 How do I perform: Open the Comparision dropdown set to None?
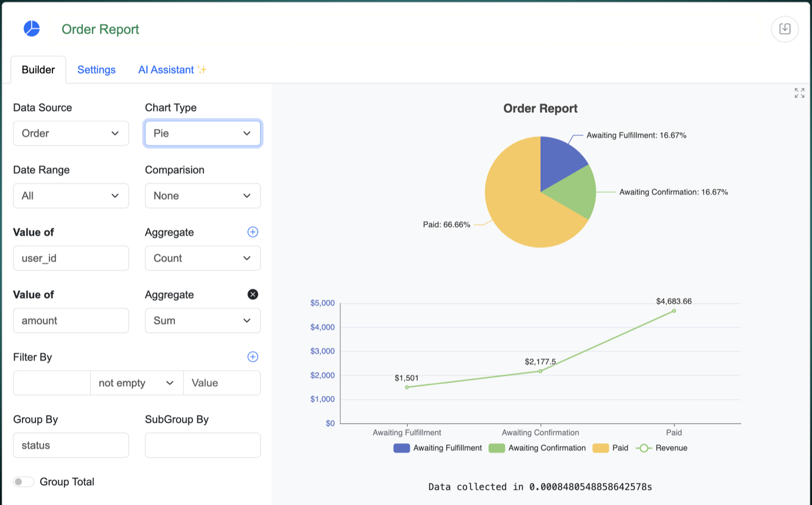coord(202,196)
